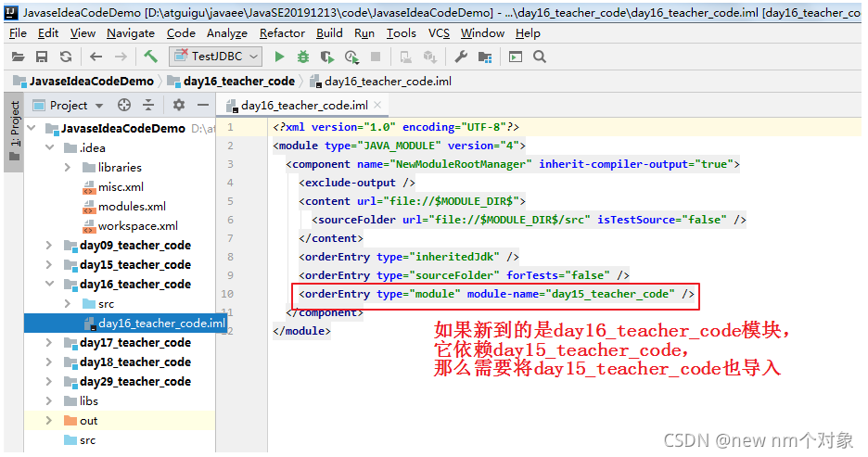The image size is (868, 457).
Task: Collapse the .idea folder node
Action: (x=50, y=147)
